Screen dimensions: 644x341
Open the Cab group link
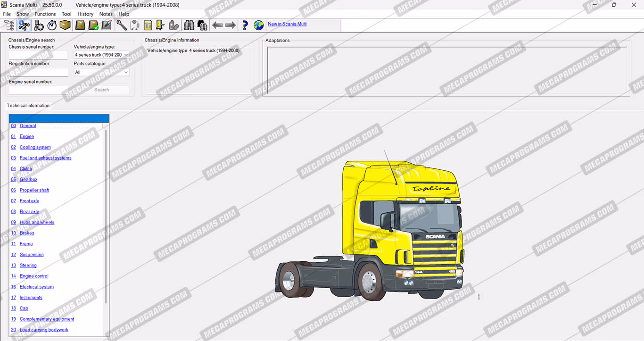pos(24,308)
